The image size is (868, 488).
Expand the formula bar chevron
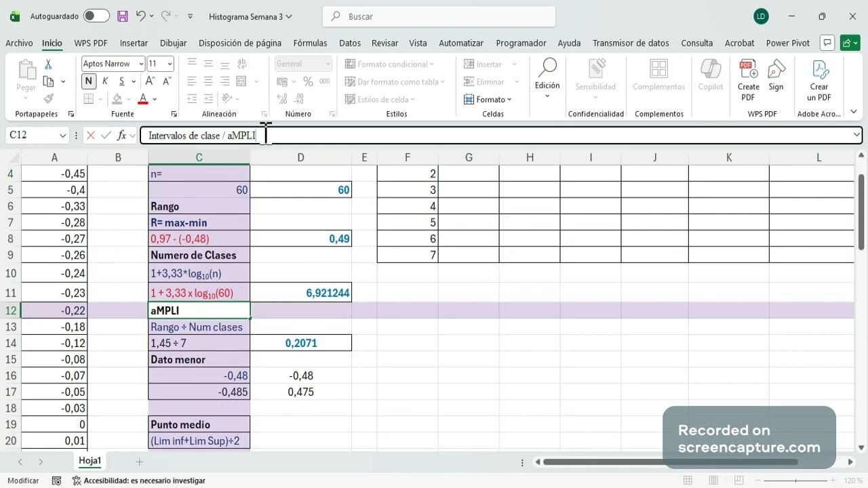pyautogui.click(x=856, y=136)
